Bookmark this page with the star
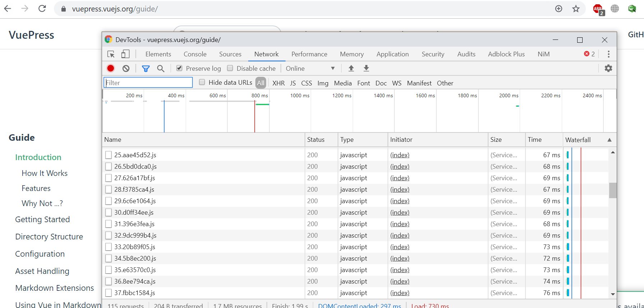 coord(576,9)
